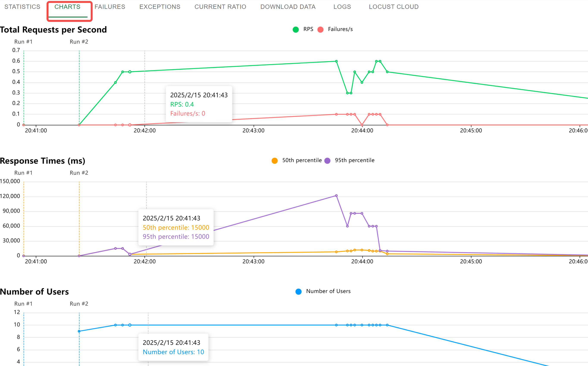Open the Failures tab
The image size is (588, 366).
tap(109, 7)
